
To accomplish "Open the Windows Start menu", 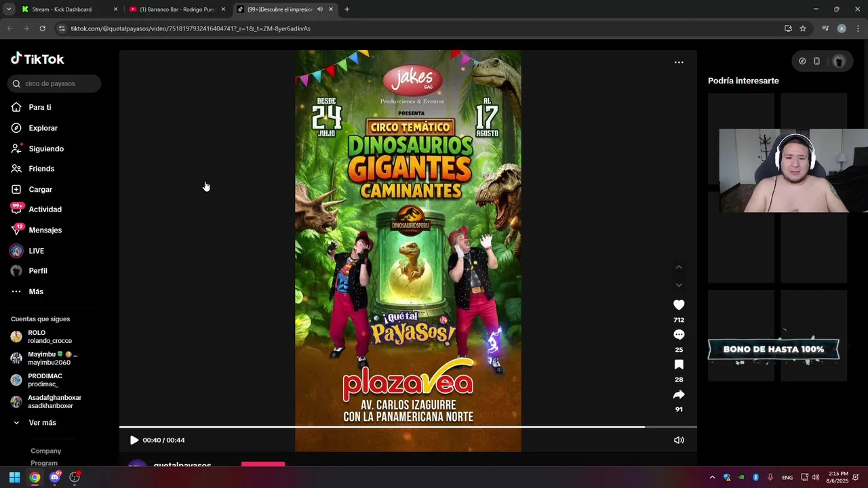I will [x=14, y=477].
